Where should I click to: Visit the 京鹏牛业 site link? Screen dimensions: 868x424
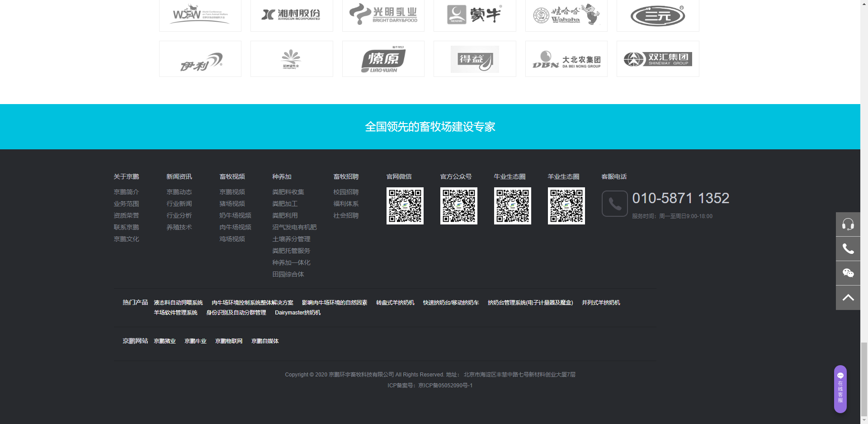pos(195,341)
